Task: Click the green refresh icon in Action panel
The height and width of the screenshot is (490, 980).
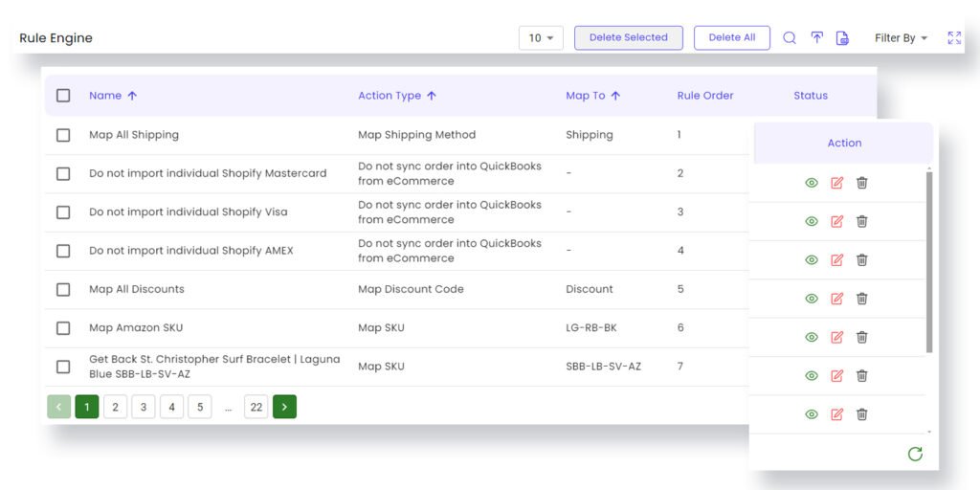Action: 915,454
